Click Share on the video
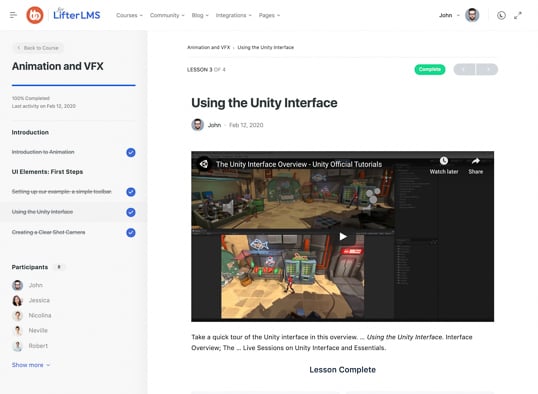Viewport: 538px width, 394px height. pos(476,165)
